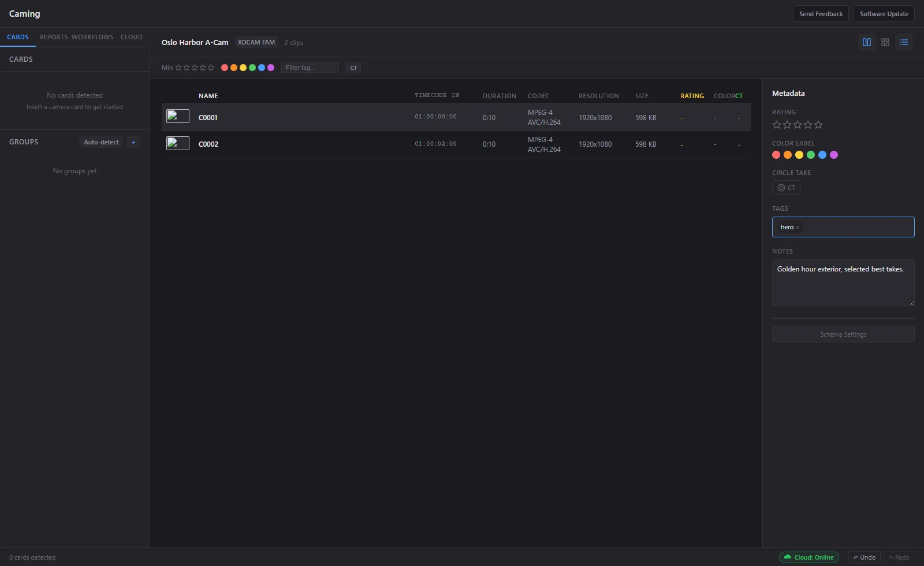The width and height of the screenshot is (924, 566).
Task: Click the Undo button in status bar
Action: coord(863,557)
